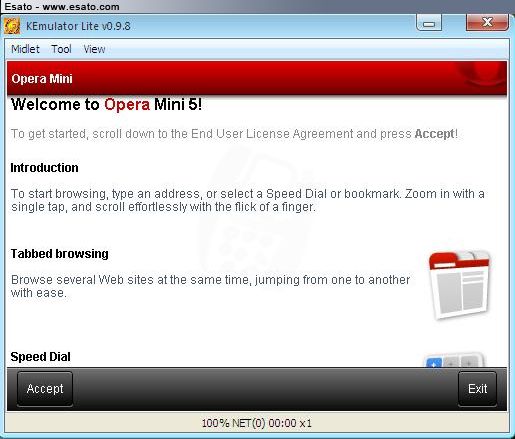The image size is (515, 439).
Task: Open the View menu
Action: (x=94, y=49)
